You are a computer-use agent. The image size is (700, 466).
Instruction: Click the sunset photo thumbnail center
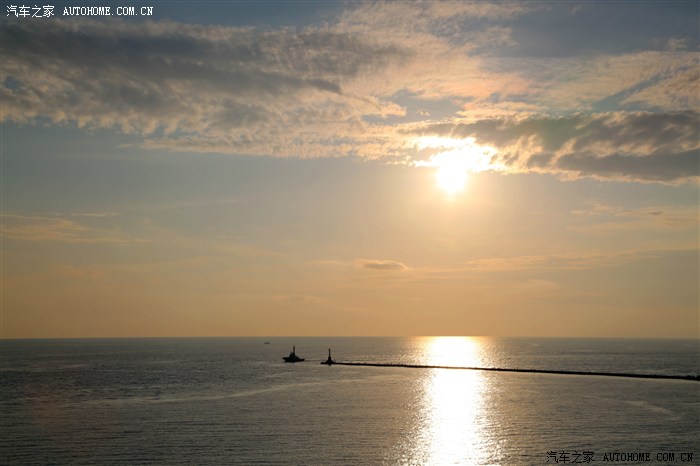point(350,233)
